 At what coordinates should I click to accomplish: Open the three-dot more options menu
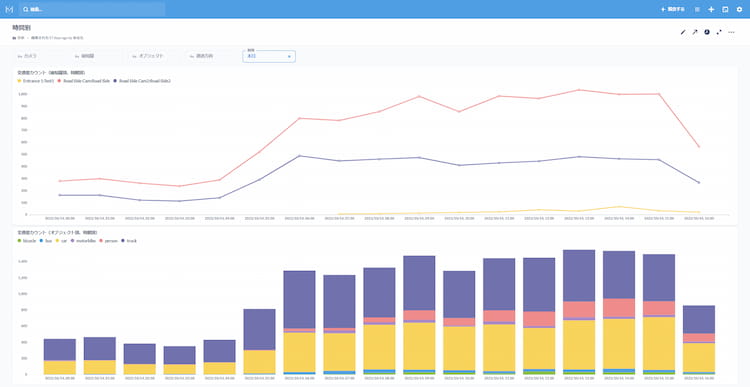[731, 32]
